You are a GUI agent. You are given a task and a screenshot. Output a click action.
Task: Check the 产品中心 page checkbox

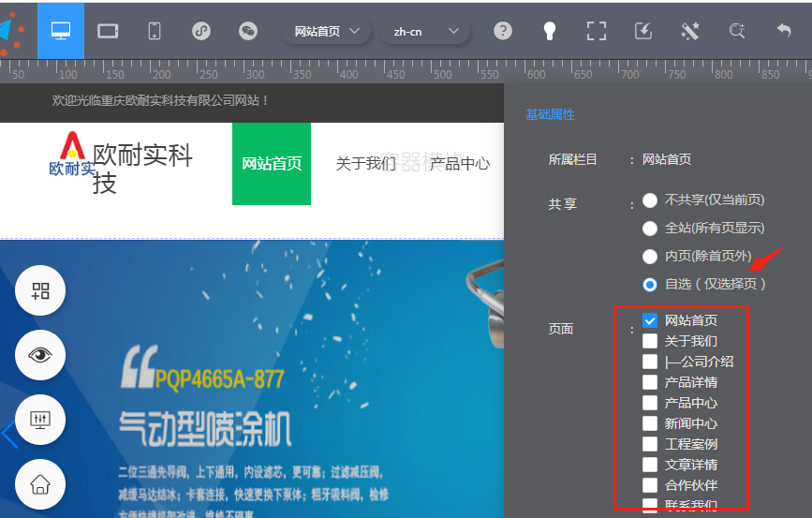[x=650, y=403]
